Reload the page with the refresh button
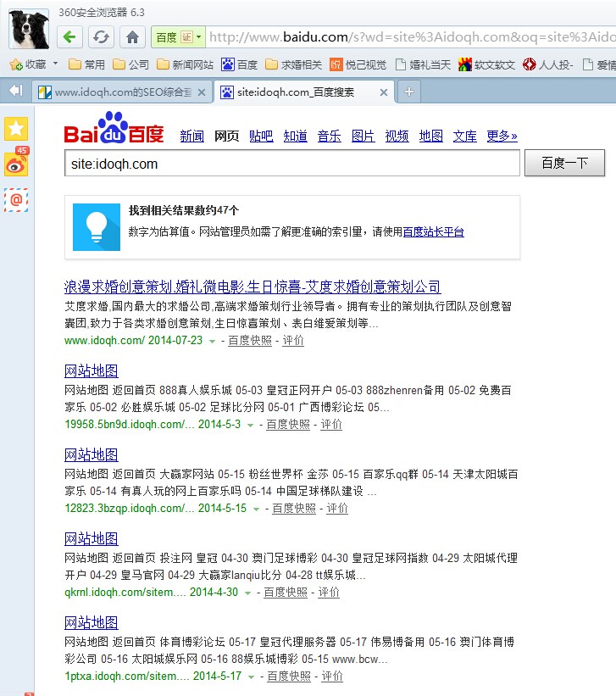The height and width of the screenshot is (696, 616). click(101, 36)
